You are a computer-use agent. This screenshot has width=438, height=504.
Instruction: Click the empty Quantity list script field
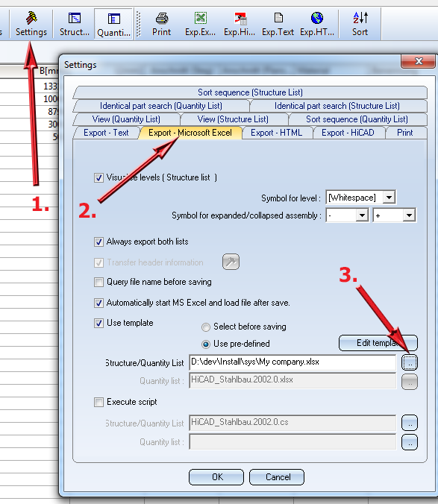292,442
